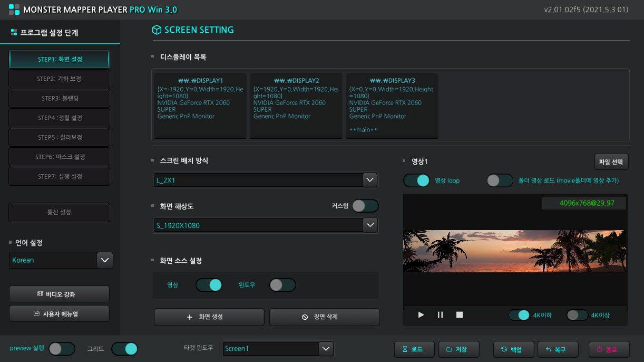Toggle the 4K이하 switch
This screenshot has height=362, width=644.
(519, 315)
